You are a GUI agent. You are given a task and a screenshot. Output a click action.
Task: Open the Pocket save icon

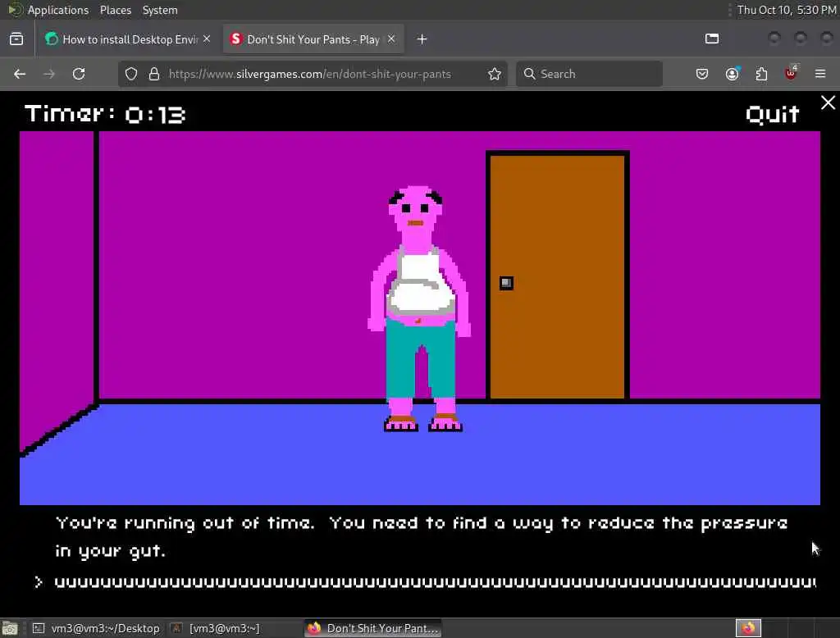pos(702,74)
